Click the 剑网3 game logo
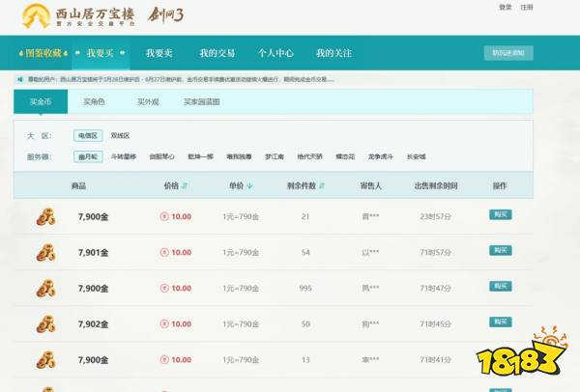The height and width of the screenshot is (392, 580). 165,14
